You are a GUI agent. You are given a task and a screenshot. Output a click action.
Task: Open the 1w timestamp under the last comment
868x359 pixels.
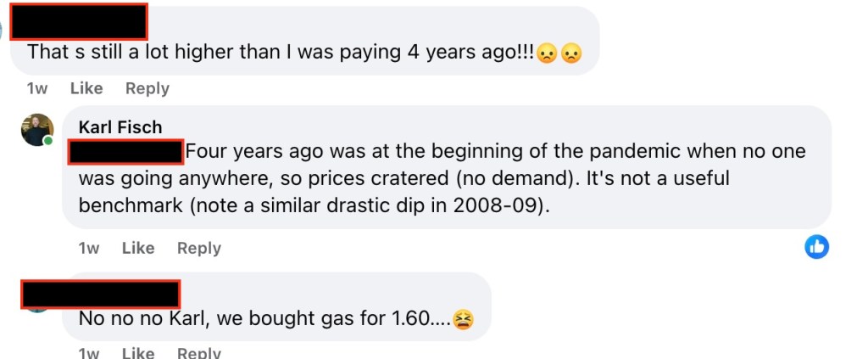coord(89,352)
